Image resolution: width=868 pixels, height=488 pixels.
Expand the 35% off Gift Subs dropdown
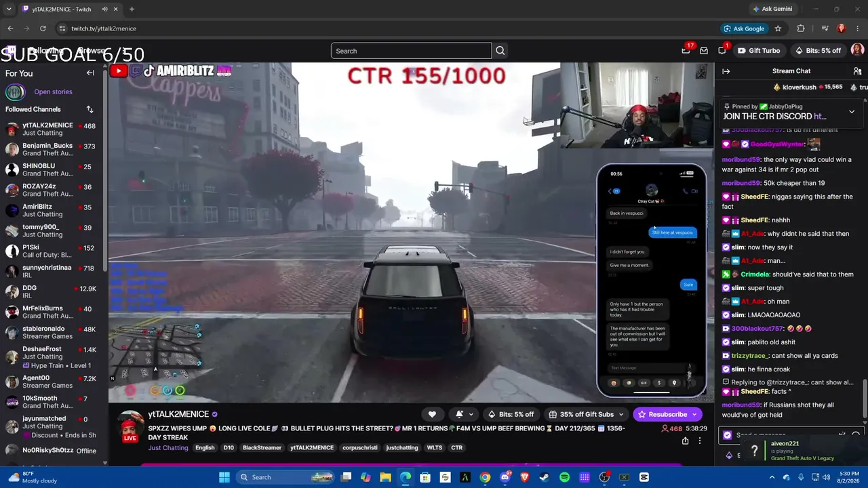pos(620,414)
